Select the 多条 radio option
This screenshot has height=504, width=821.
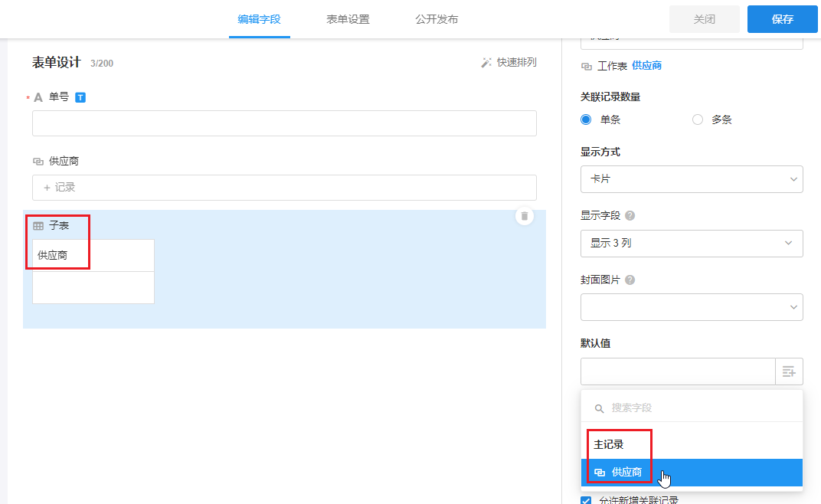click(697, 119)
